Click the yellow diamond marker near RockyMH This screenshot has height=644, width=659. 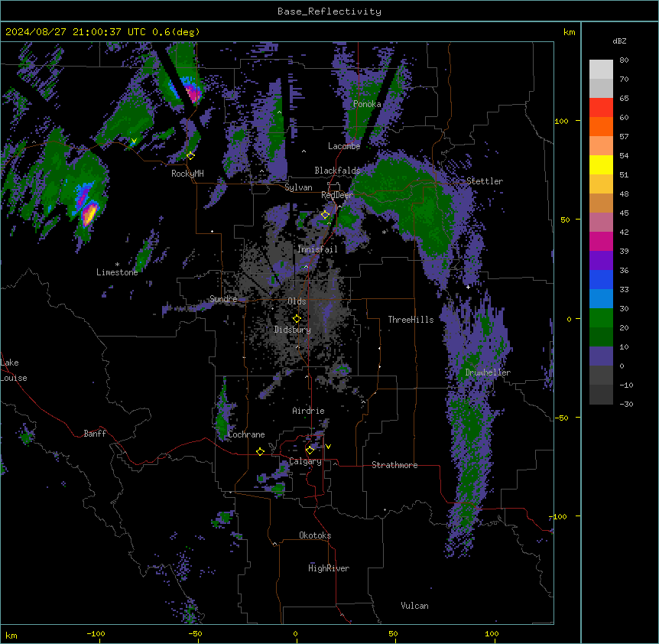click(x=190, y=156)
